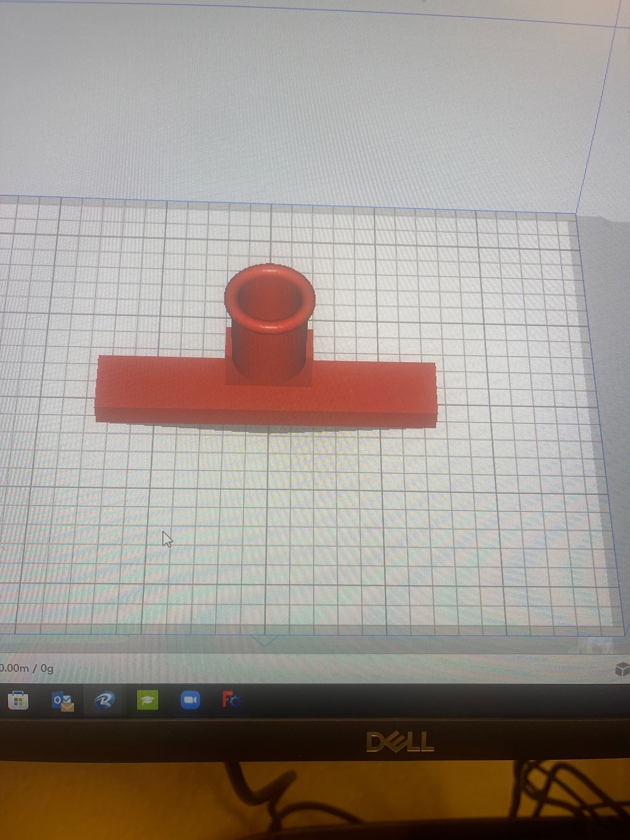Click the 0.00m / 0g material estimate
The image size is (630, 840).
(27, 668)
